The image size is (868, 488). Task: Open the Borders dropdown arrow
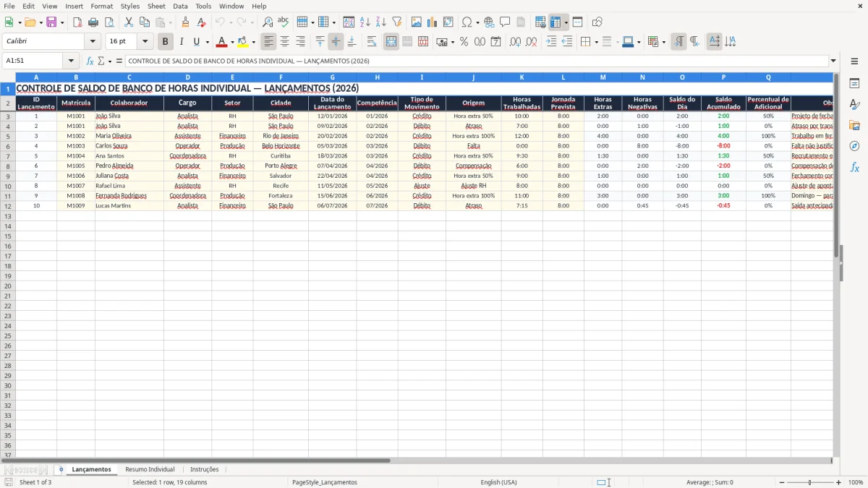tap(595, 43)
